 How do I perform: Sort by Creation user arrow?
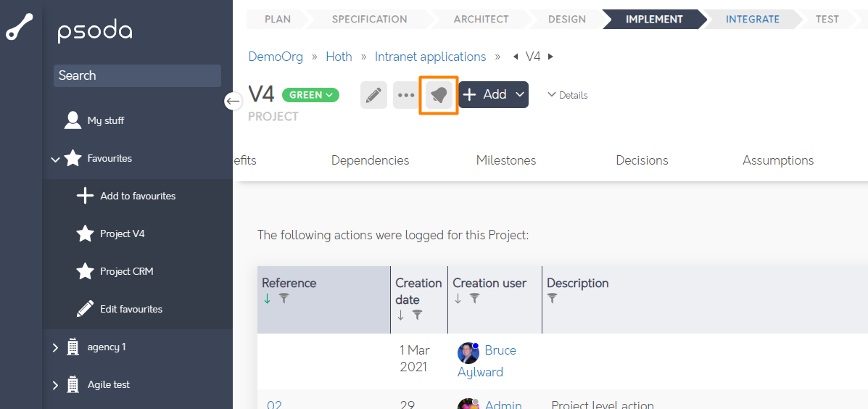tap(458, 299)
